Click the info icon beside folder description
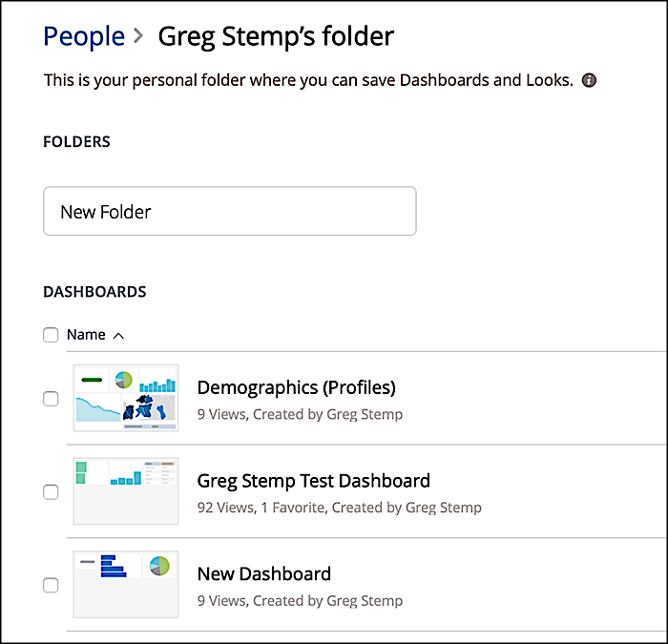Screen dimensions: 668x644 tap(589, 80)
